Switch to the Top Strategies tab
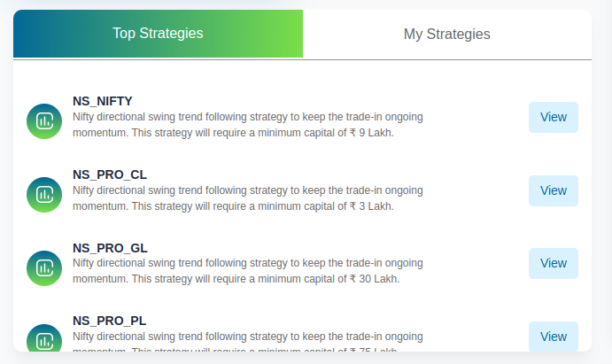 tap(158, 34)
